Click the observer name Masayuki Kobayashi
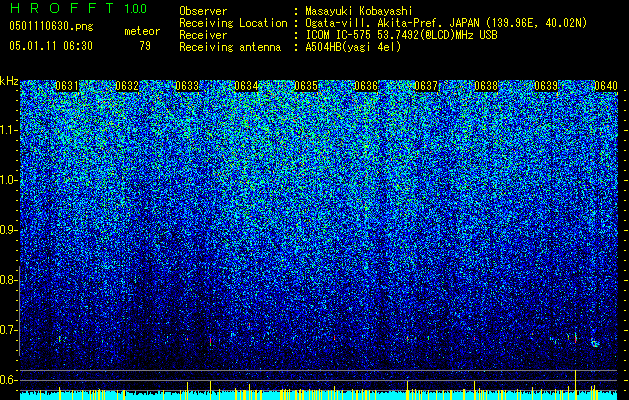629x400 pixels. pyautogui.click(x=359, y=11)
